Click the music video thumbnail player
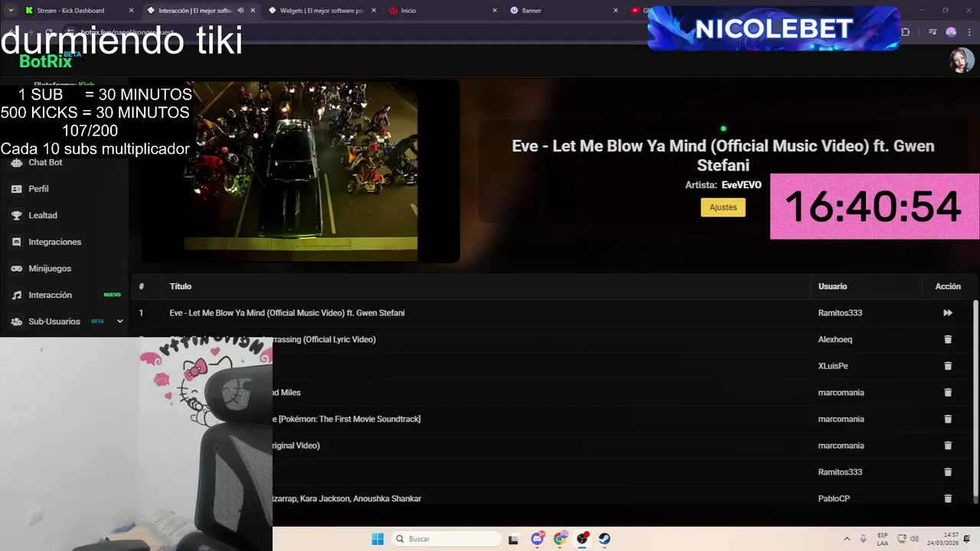 point(302,171)
